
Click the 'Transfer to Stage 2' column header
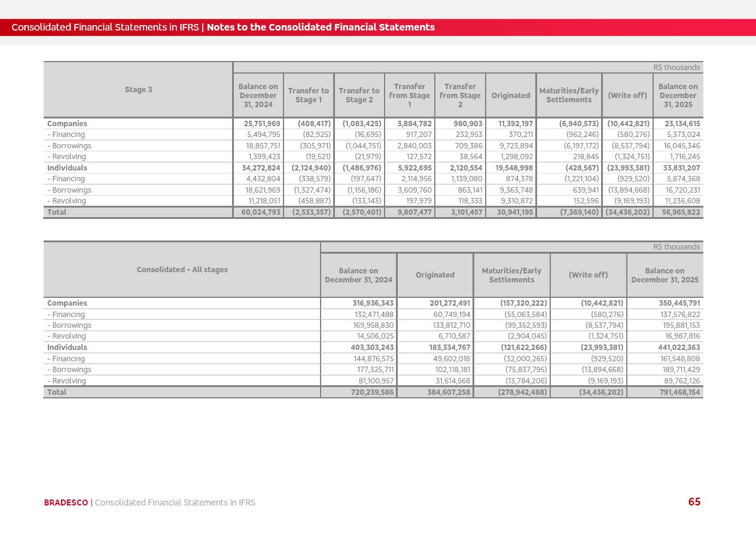tap(359, 95)
